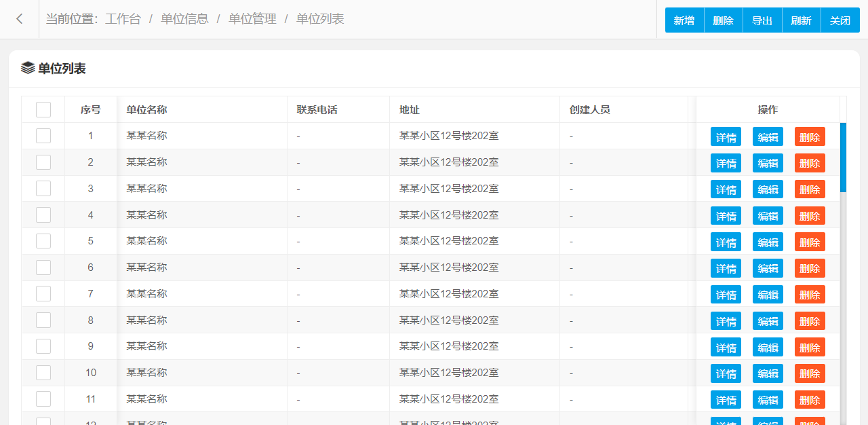Viewport: 868px width, 425px height.
Task: Click 删除 for row 8
Action: click(x=810, y=321)
